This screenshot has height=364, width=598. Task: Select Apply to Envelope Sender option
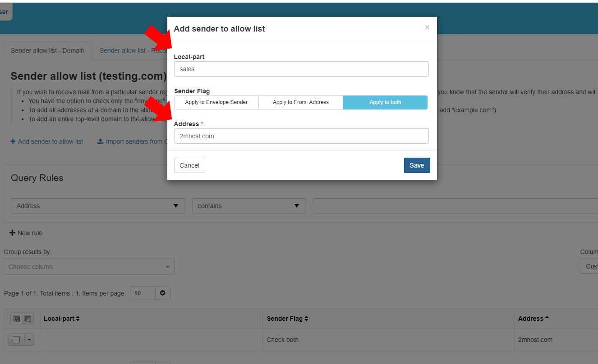coord(216,102)
